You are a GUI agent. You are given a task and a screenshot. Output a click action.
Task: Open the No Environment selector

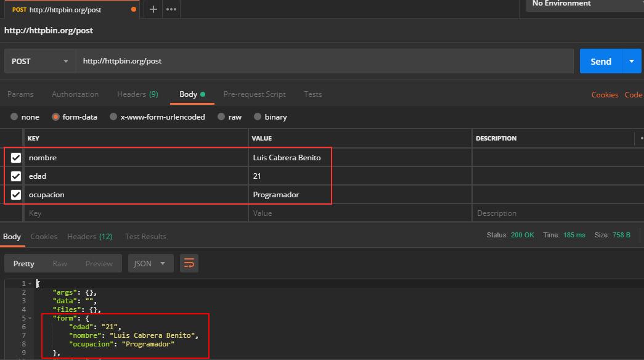584,4
